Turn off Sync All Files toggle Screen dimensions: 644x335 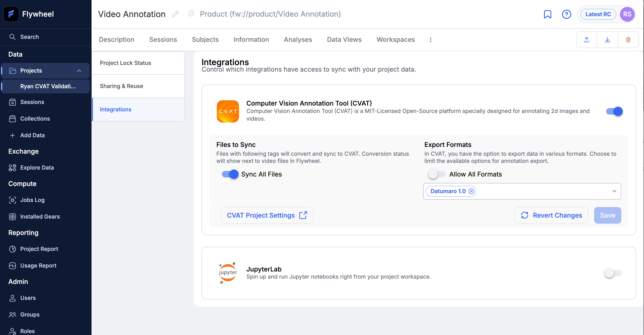click(230, 174)
